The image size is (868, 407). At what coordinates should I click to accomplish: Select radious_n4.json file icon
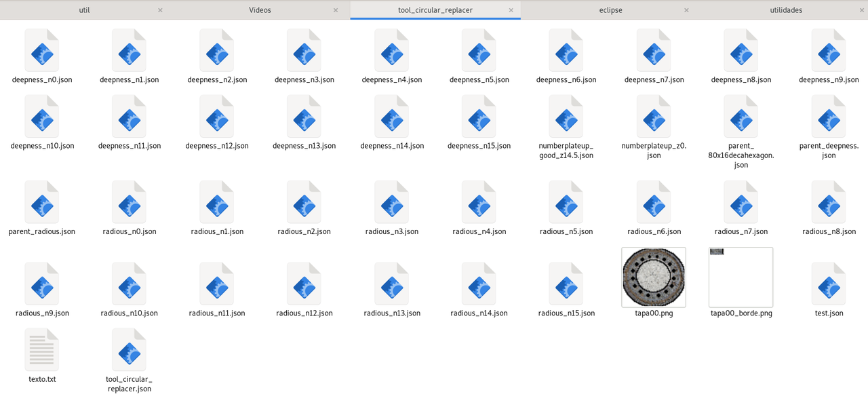(x=479, y=201)
